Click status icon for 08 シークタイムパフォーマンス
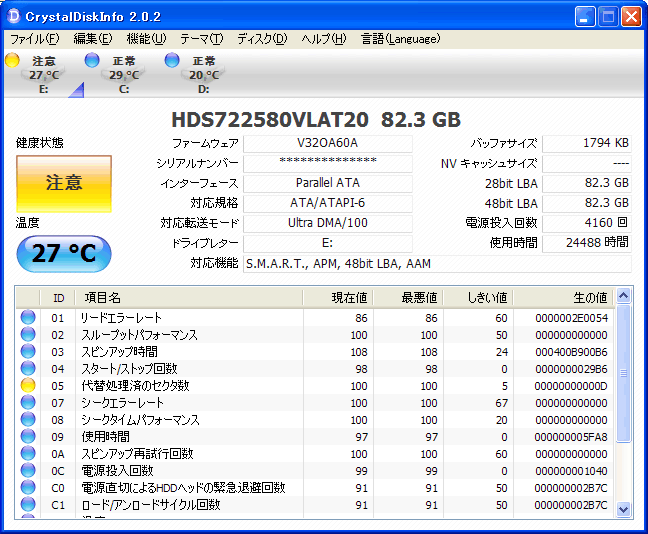 click(x=28, y=419)
